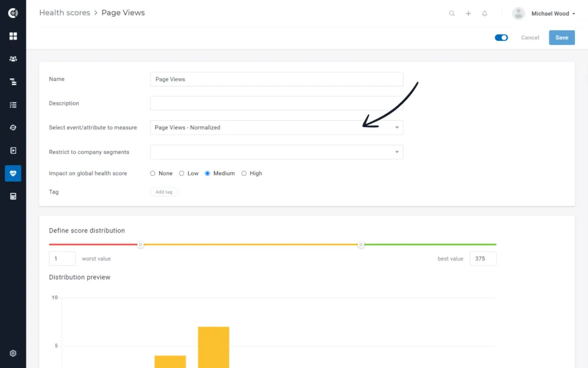This screenshot has width=588, height=368.
Task: Open the company segments dropdown
Action: pyautogui.click(x=277, y=152)
